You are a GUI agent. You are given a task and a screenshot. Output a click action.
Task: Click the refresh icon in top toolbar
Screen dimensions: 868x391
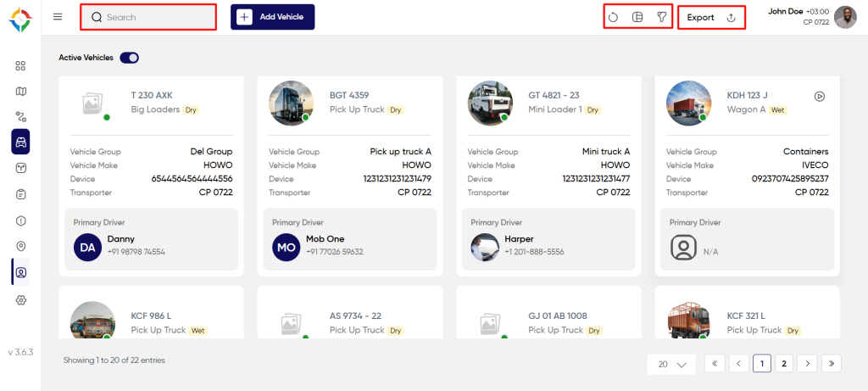pyautogui.click(x=613, y=17)
